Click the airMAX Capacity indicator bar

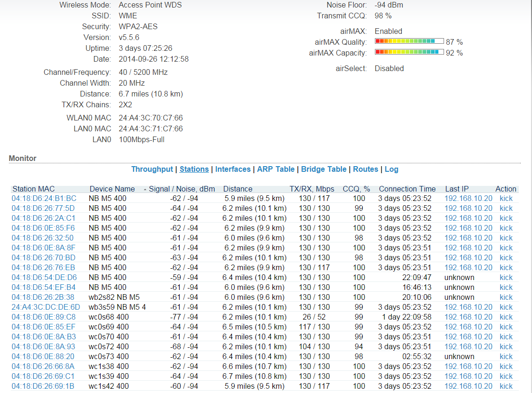point(409,52)
